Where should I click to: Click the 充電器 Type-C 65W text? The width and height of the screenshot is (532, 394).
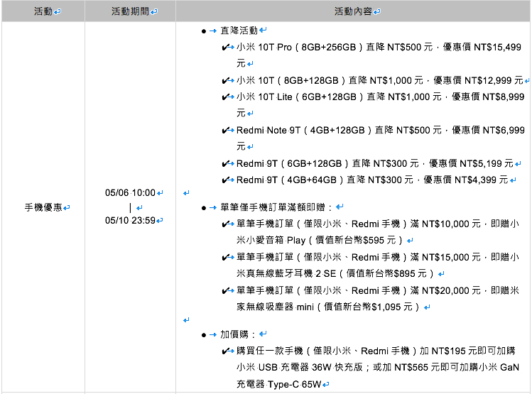tap(278, 384)
